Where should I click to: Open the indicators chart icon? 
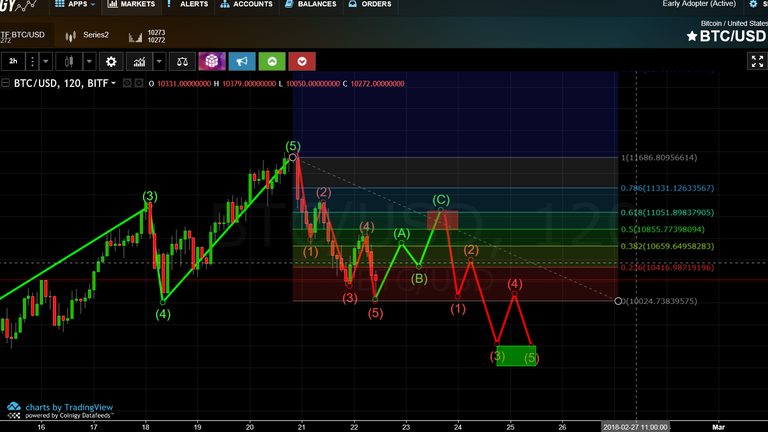pos(139,61)
